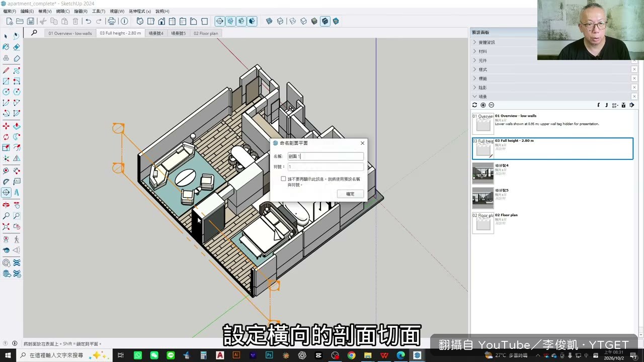Close the 陰影 panel with X
This screenshot has width=644, height=362.
point(634,87)
